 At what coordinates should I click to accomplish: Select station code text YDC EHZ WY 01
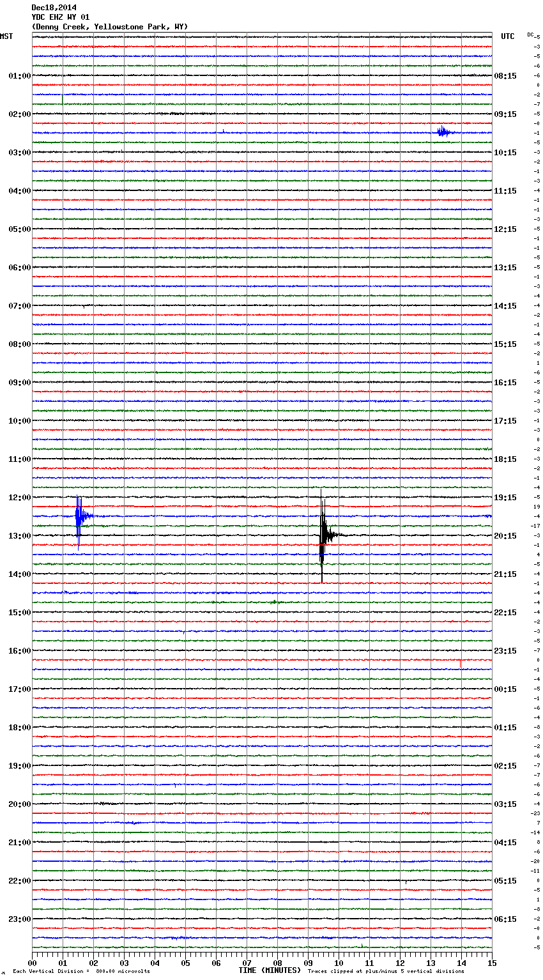(x=61, y=17)
